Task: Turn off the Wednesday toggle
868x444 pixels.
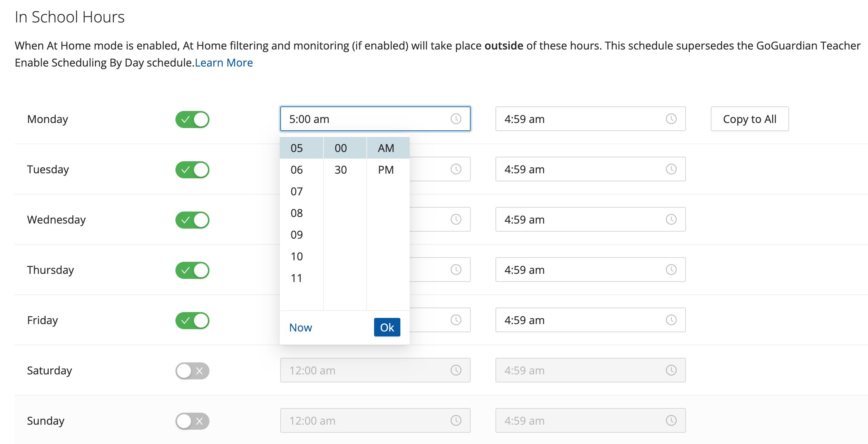Action: coord(192,220)
